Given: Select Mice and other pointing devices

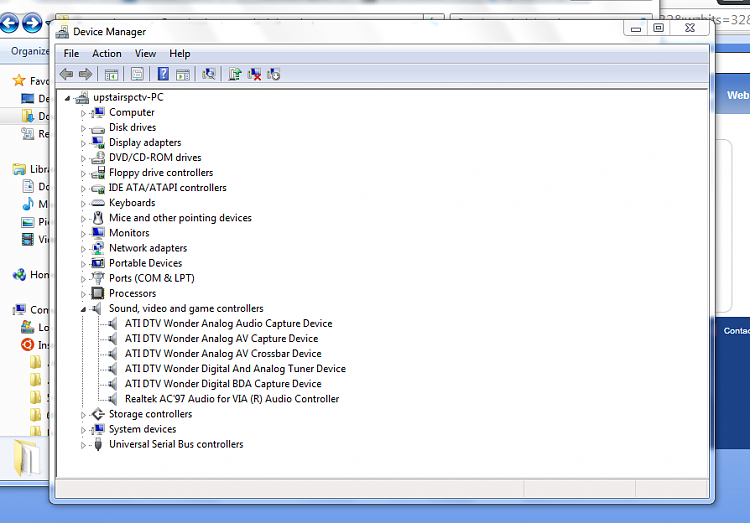Looking at the screenshot, I should pyautogui.click(x=180, y=218).
